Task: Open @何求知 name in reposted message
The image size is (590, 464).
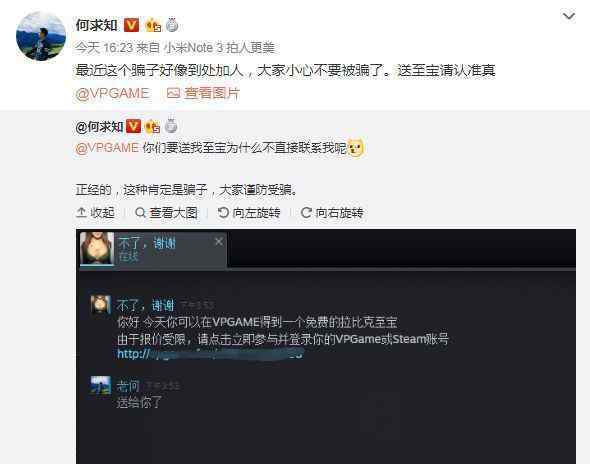Action: [x=99, y=127]
